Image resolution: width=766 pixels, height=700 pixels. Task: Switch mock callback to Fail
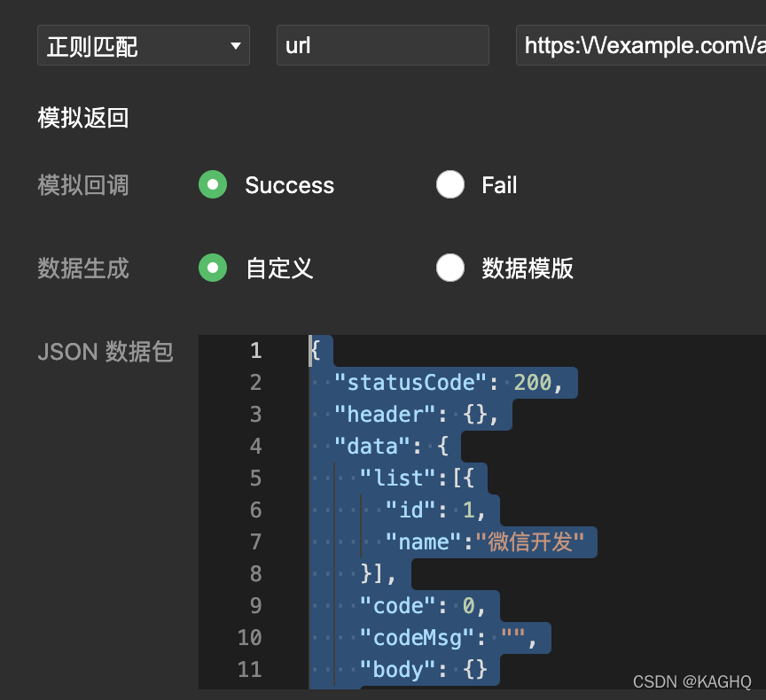pos(450,184)
